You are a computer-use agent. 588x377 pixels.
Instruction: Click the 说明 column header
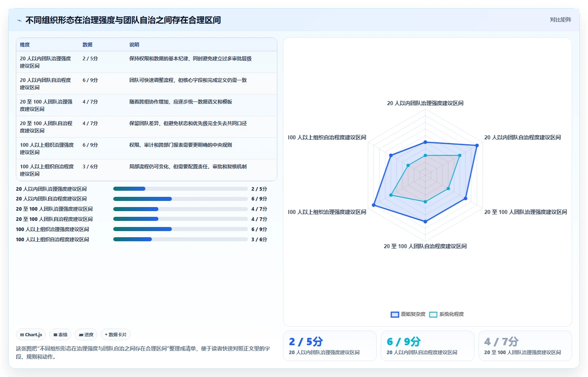click(134, 45)
